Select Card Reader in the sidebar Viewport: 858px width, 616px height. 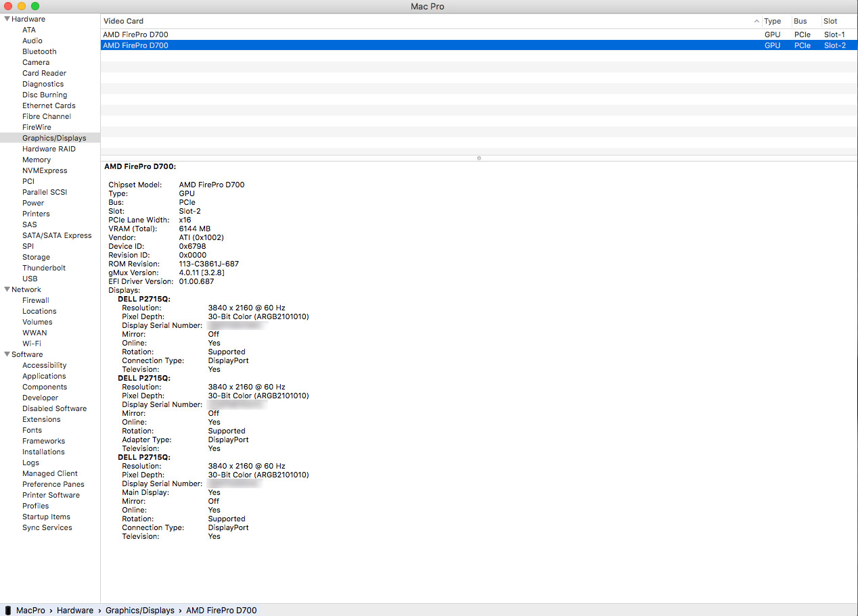pyautogui.click(x=44, y=73)
